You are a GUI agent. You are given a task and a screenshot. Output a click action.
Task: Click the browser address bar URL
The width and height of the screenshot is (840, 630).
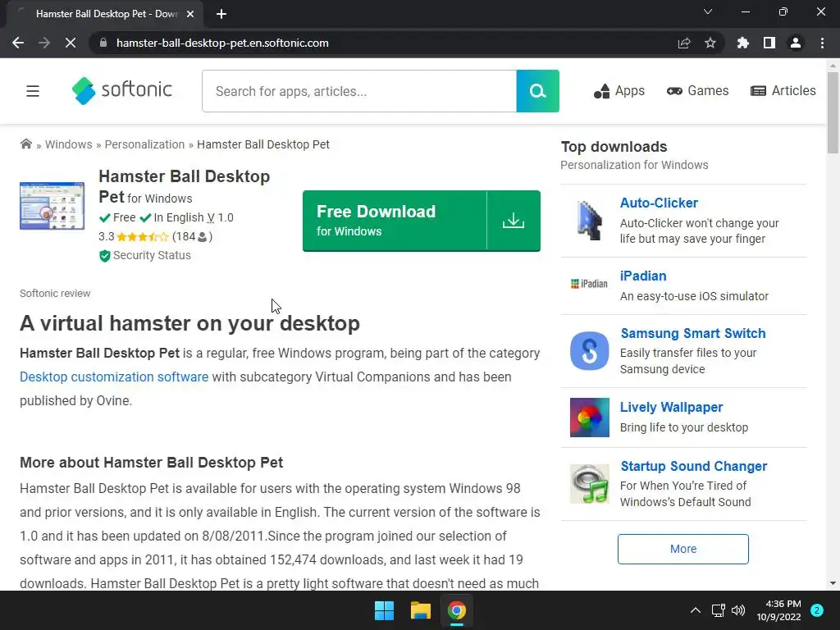222,43
